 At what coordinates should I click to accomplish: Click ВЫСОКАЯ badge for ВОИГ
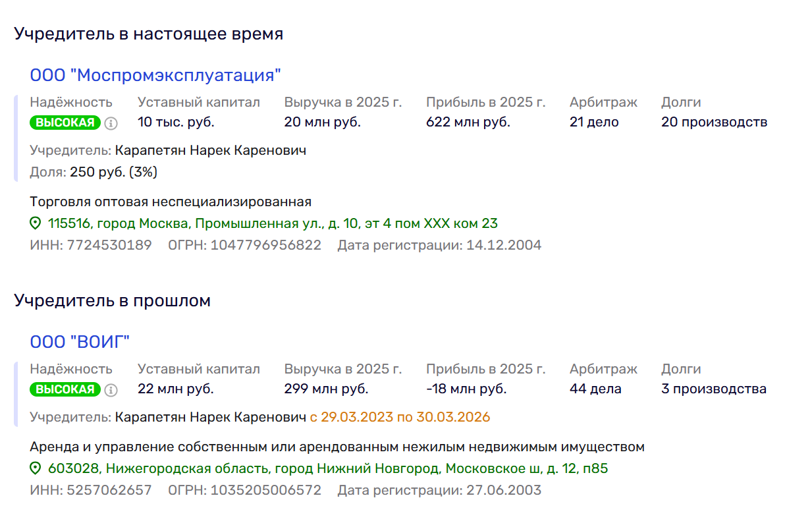coord(65,389)
